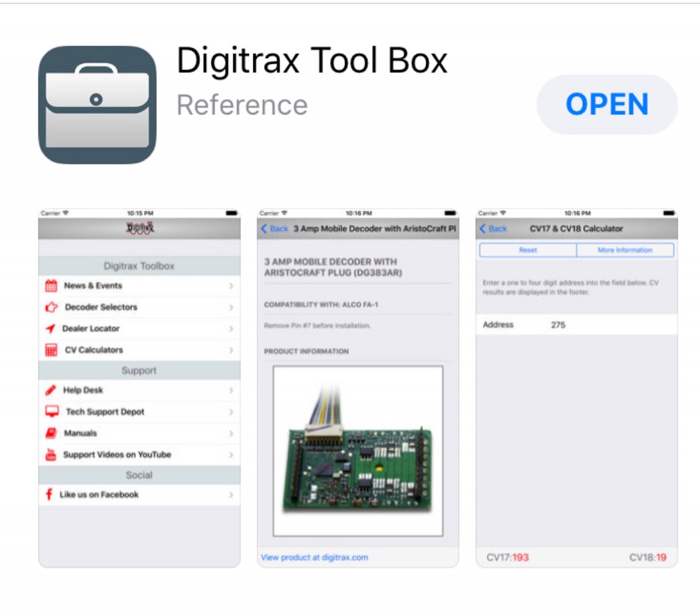Tap the Reference category label

point(242,105)
